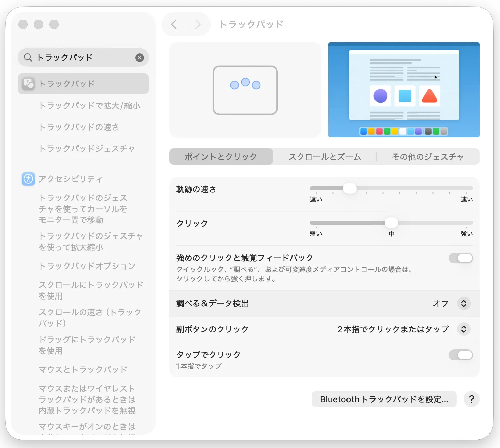Click the forward navigation arrow

point(197,24)
